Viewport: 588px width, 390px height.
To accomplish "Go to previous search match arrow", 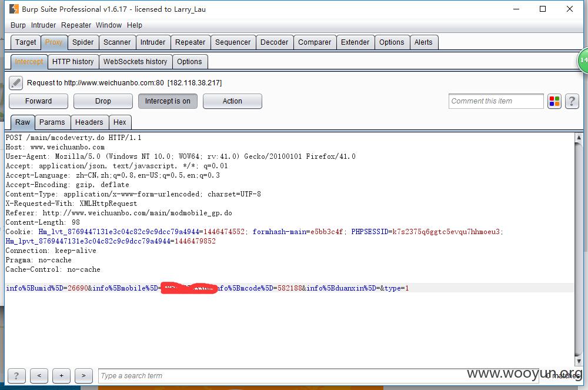I will click(x=39, y=376).
